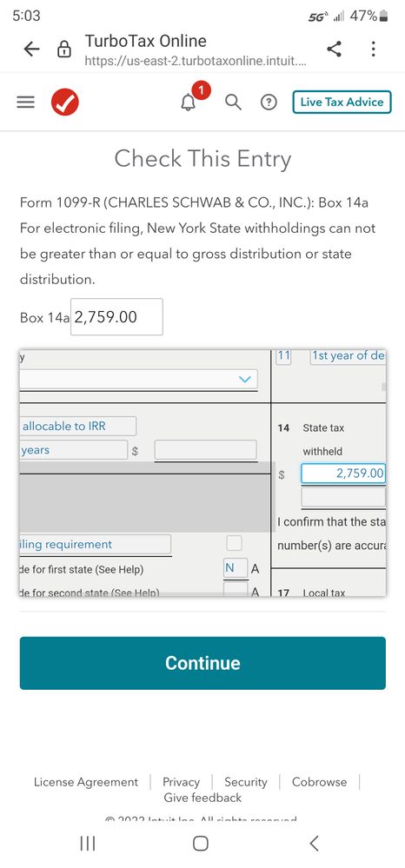Open the help question-mark icon

coord(269,103)
